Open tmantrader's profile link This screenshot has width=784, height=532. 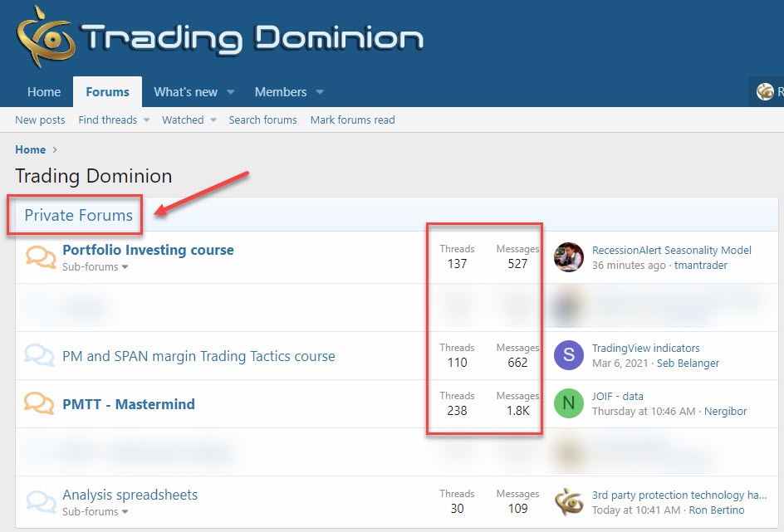pos(700,266)
